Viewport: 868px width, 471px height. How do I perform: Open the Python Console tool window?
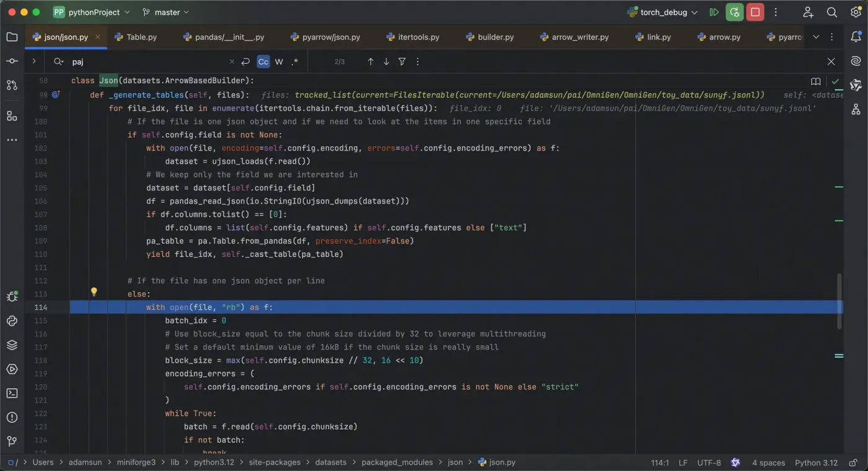(12, 320)
